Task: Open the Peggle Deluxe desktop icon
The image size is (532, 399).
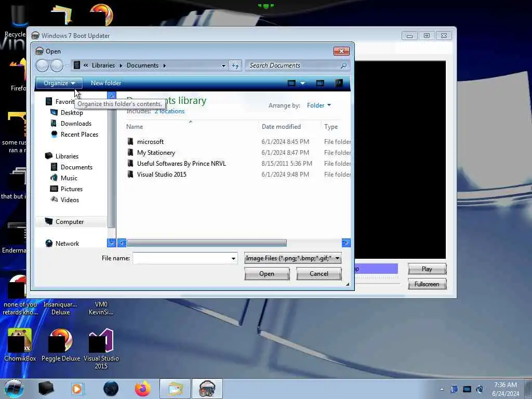Action: (x=61, y=345)
